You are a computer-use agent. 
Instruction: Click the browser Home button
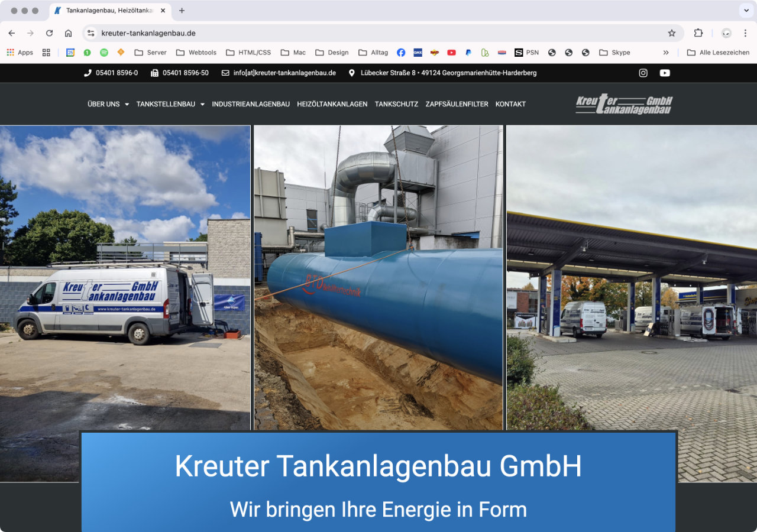69,33
